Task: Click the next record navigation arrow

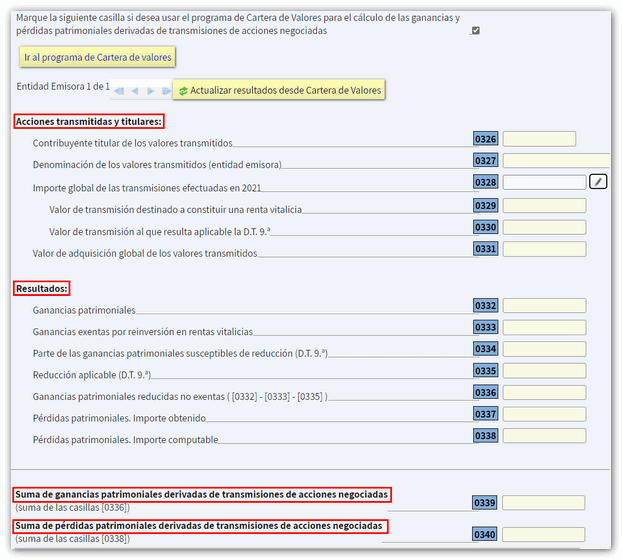Action: tap(150, 91)
